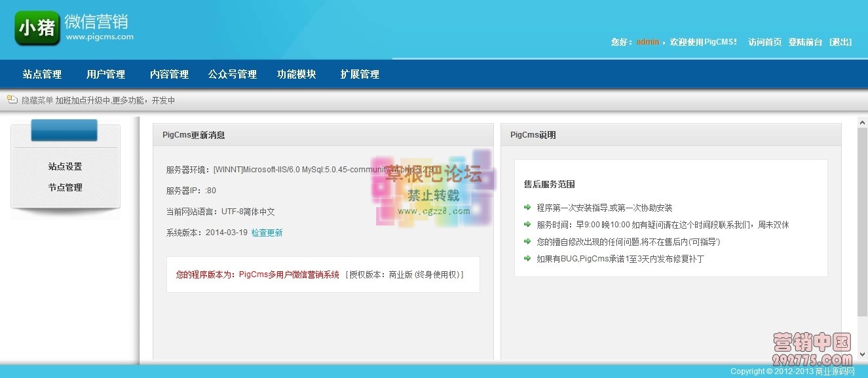Open the 公众号管理 dropdown menu
This screenshot has height=378, width=868.
point(233,74)
